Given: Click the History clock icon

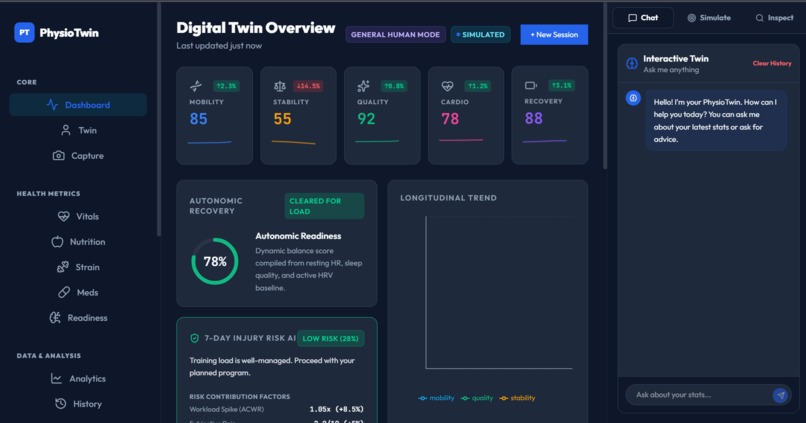Looking at the screenshot, I should pyautogui.click(x=60, y=403).
